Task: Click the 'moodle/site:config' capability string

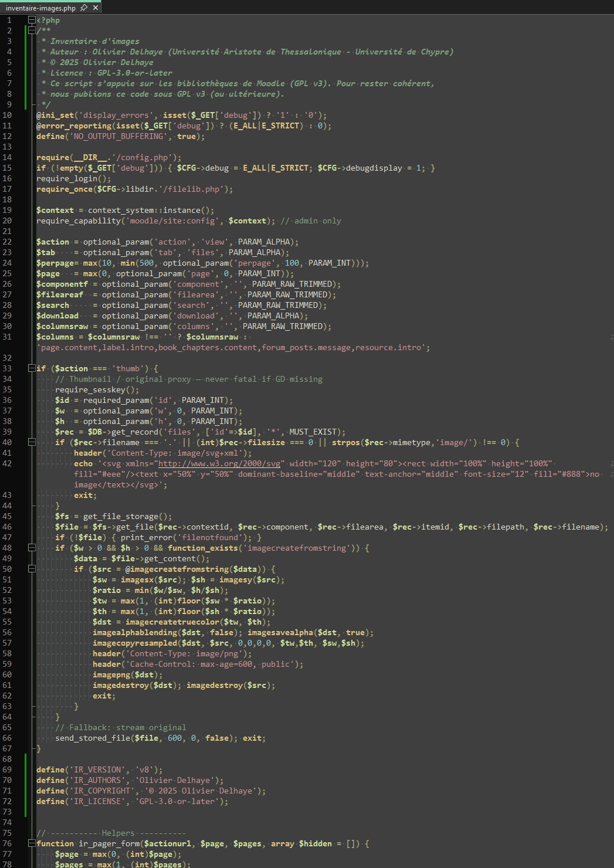Action: [171, 221]
